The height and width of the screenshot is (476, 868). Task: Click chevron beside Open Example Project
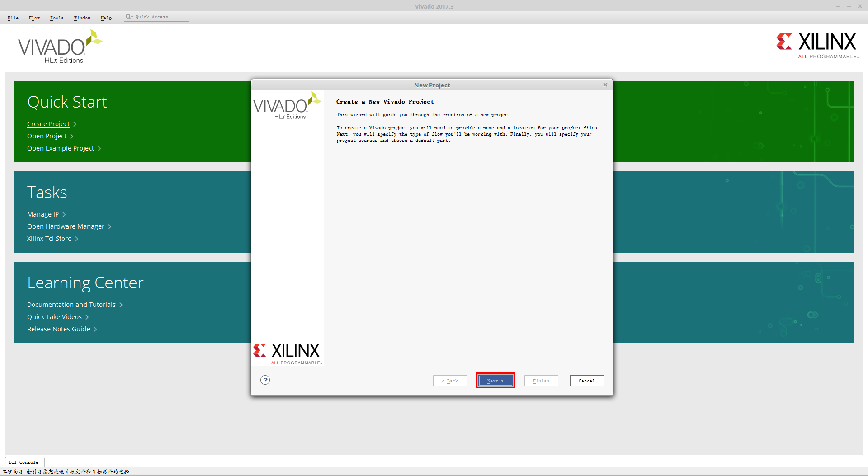coord(99,149)
